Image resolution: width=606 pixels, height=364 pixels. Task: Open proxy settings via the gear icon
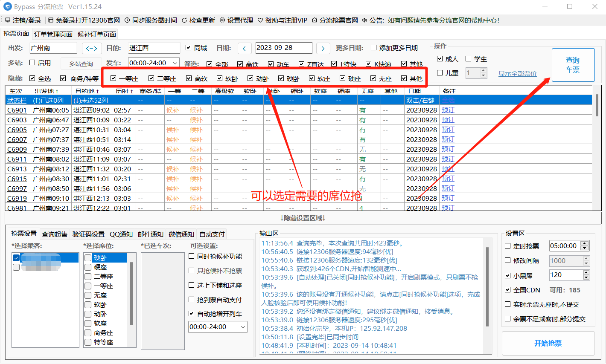click(x=222, y=20)
